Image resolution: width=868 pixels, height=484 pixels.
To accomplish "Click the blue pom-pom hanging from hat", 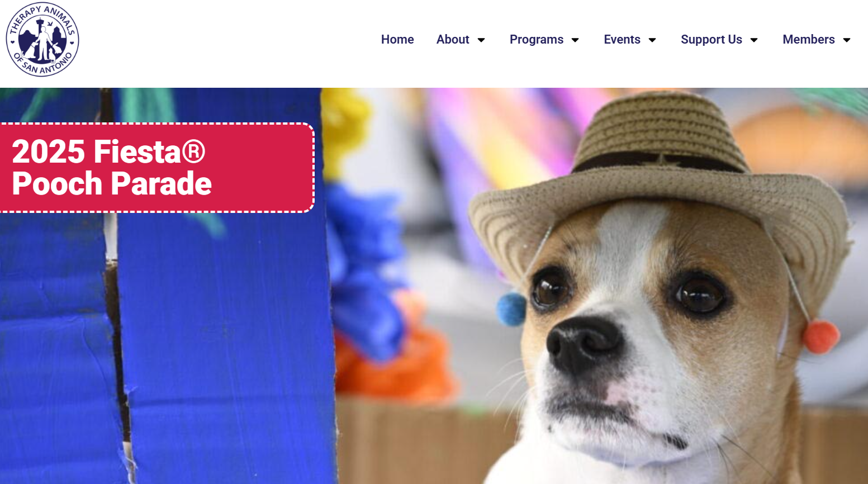I will pos(511,309).
